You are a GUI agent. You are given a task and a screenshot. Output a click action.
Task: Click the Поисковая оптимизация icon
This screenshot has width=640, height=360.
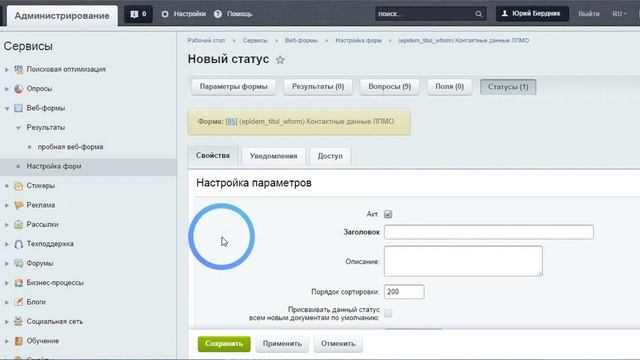coord(18,69)
